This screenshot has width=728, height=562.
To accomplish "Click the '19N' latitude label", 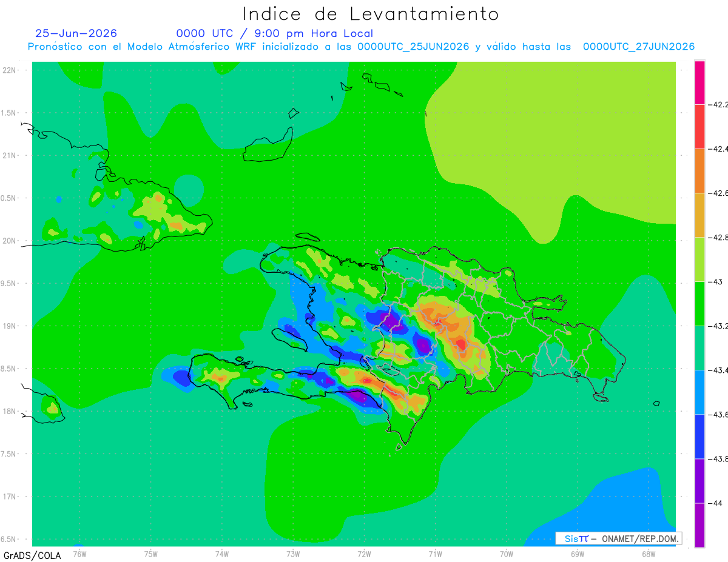I will 9,326.
